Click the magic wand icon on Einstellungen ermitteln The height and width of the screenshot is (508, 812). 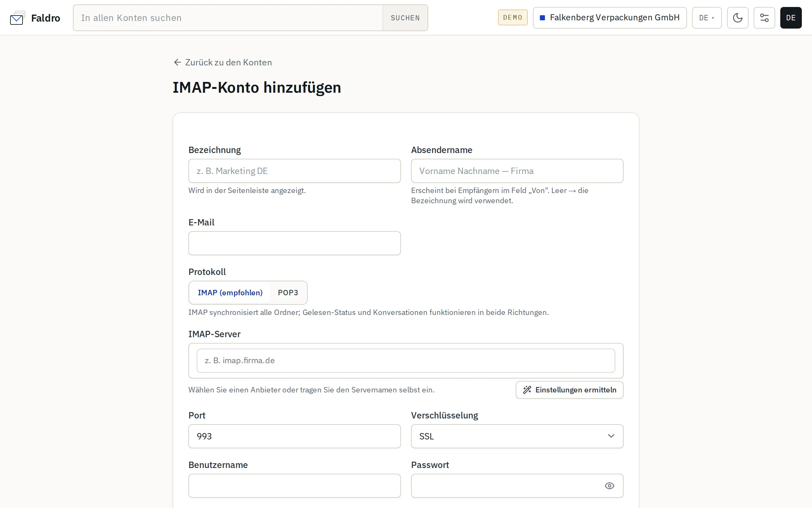click(527, 390)
